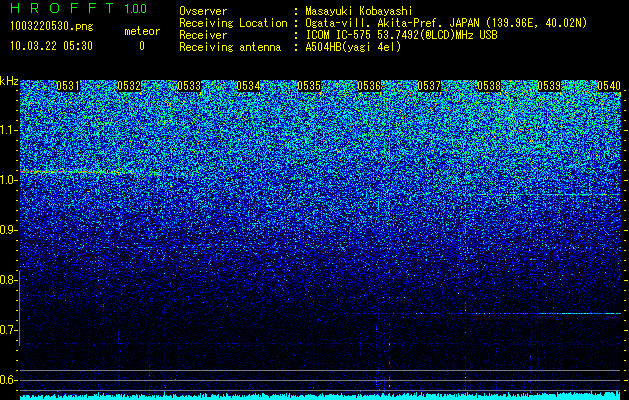Click the Receiving Location label
629x400 pixels.
point(233,23)
